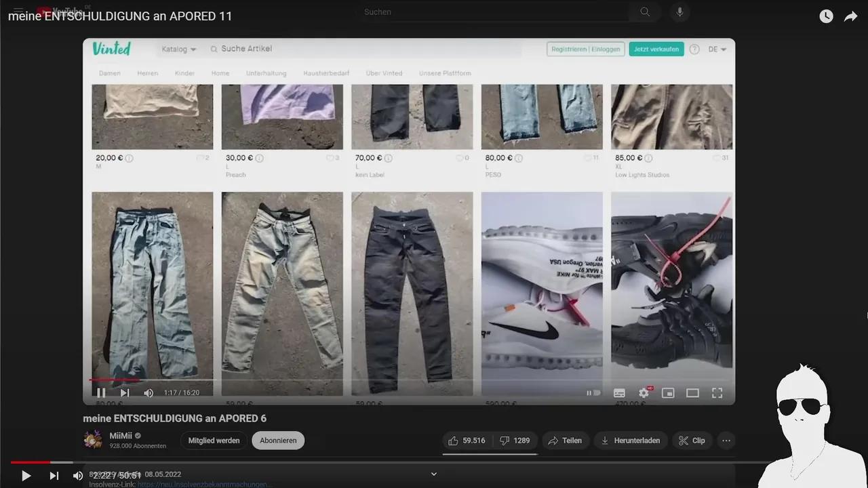The width and height of the screenshot is (868, 488).
Task: Click info icon next to 70,00 €
Action: 389,158
